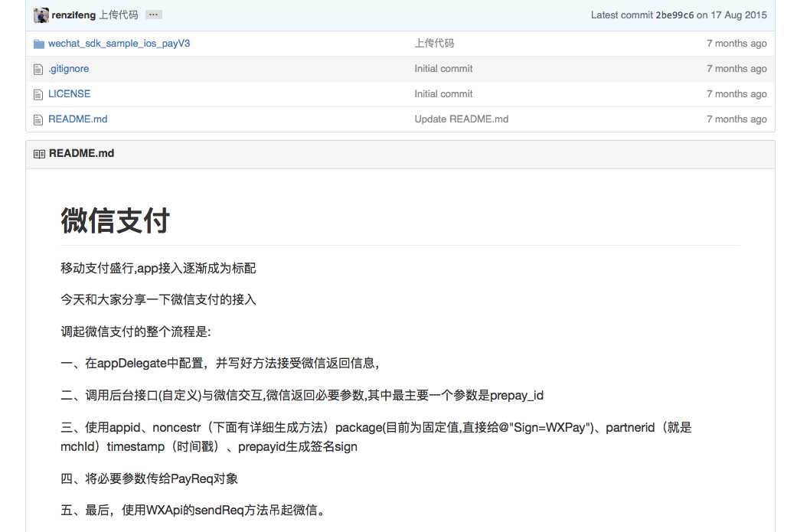Click the line 移动支付盛行,app接入逐渐成为标配
This screenshot has width=797, height=532.
point(158,268)
